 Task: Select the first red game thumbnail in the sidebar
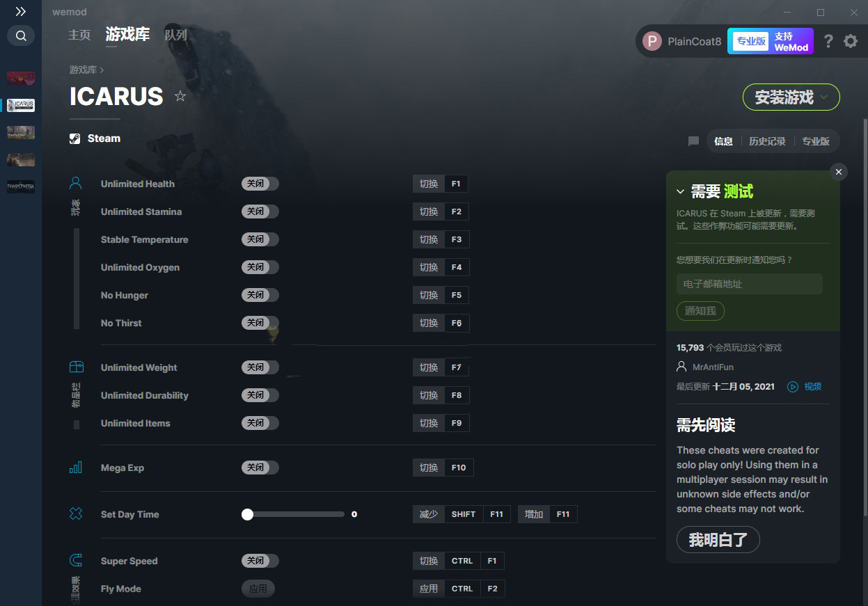21,77
